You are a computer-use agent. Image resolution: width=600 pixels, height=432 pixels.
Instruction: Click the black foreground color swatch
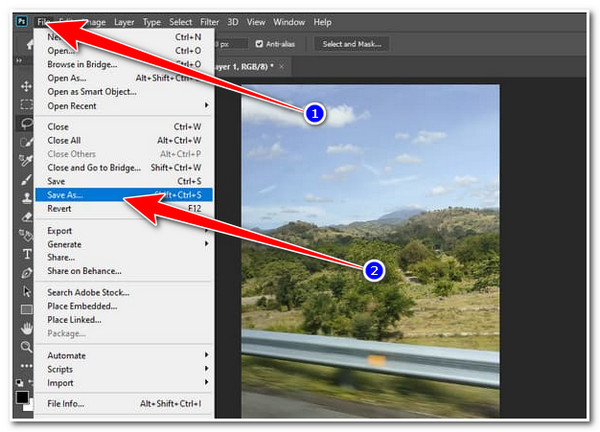[x=22, y=397]
